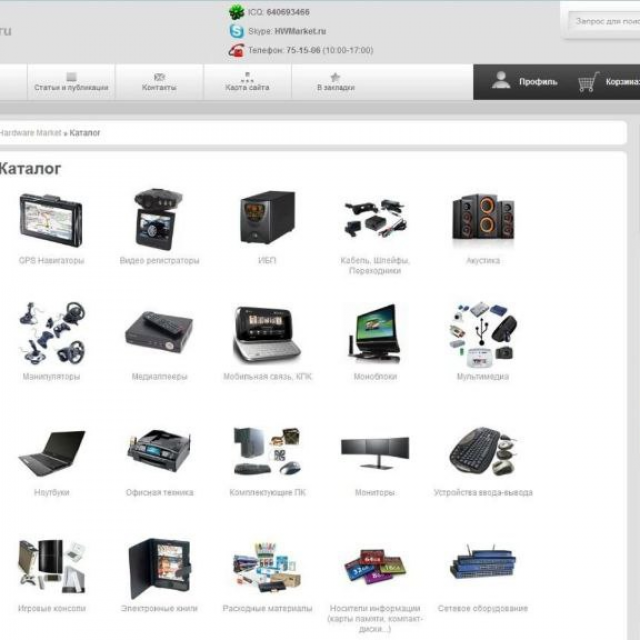Click the Медиаплееры text link
640x640 pixels.
(x=159, y=376)
